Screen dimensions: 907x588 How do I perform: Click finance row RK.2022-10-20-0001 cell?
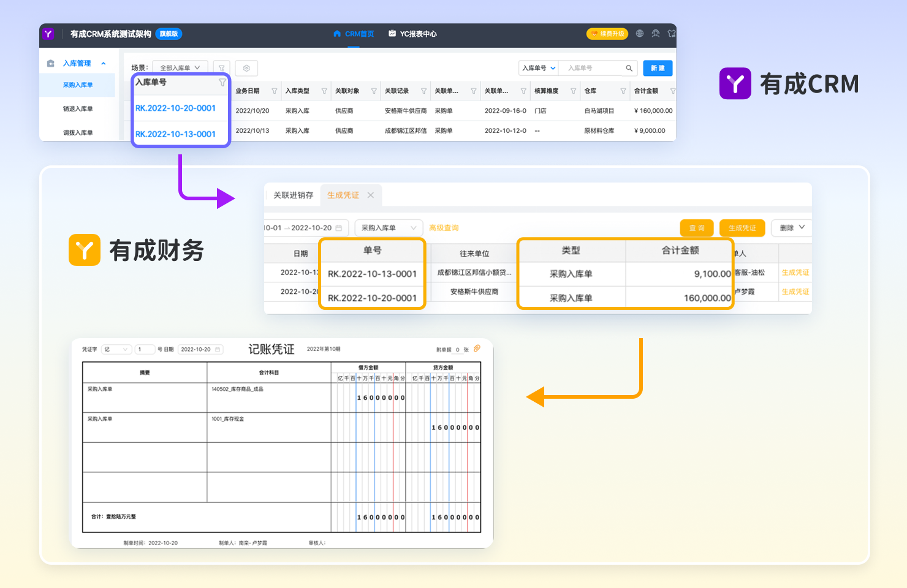tap(372, 298)
